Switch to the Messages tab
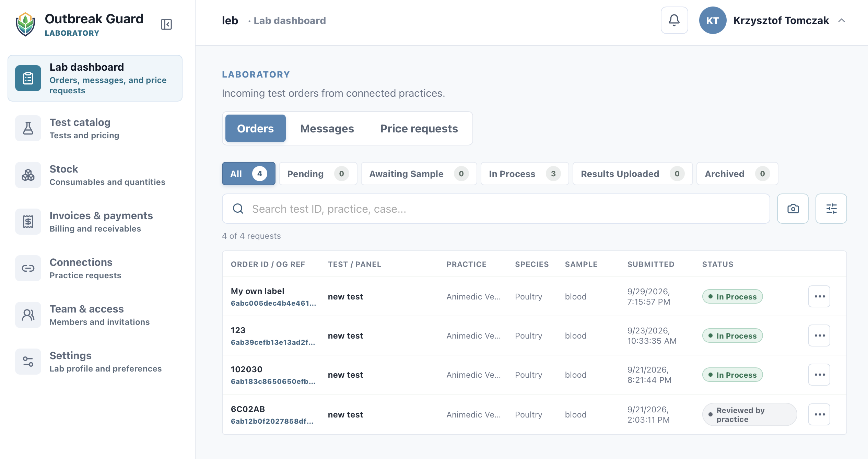868x459 pixels. pyautogui.click(x=327, y=128)
